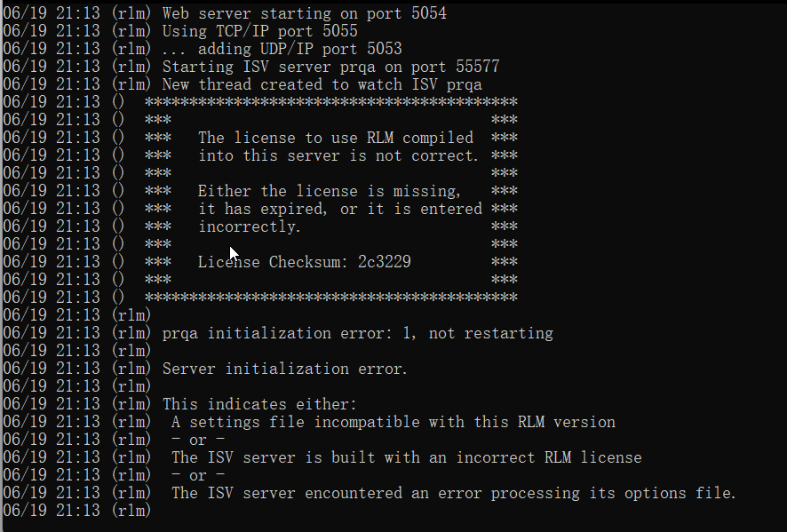This screenshot has width=787, height=532.
Task: Click the 'Web server starting on port 5054' line
Action: coord(304,13)
